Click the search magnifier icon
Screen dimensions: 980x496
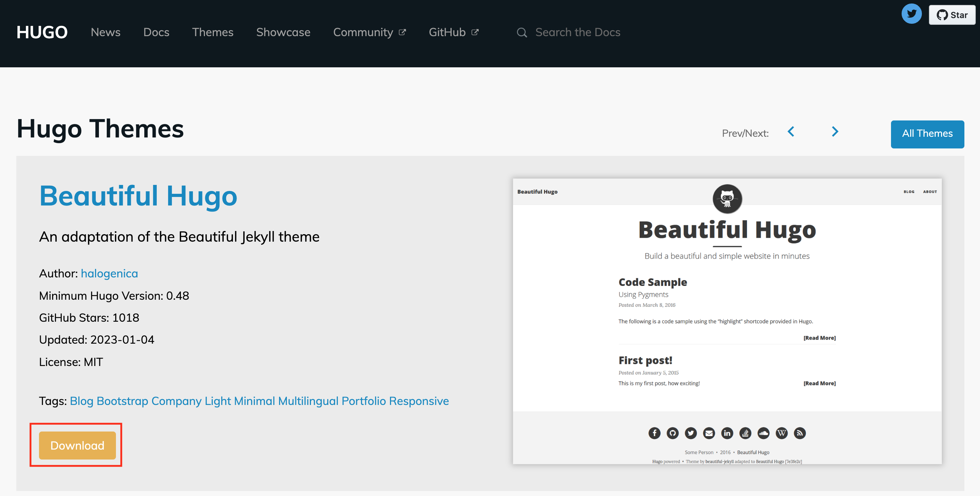(522, 33)
